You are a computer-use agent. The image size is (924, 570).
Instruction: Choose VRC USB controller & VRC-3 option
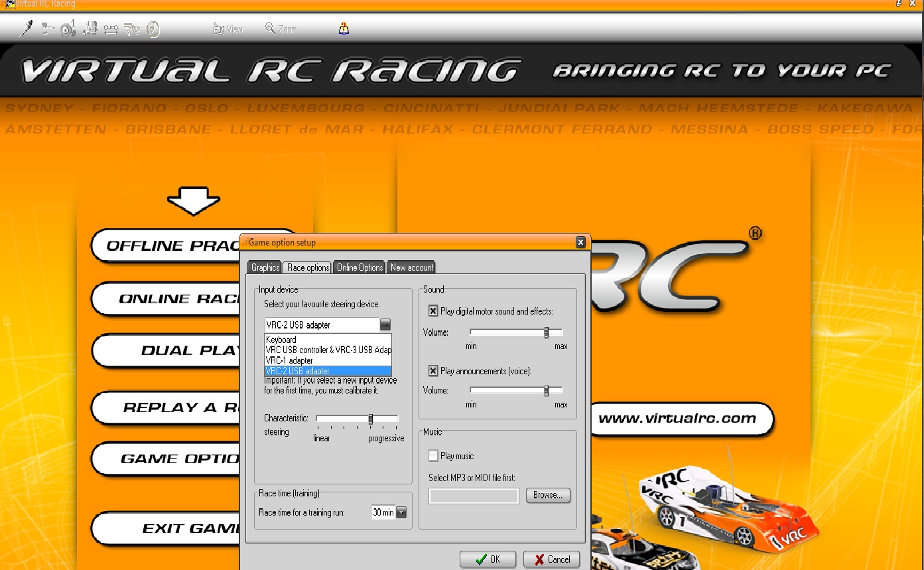pos(328,350)
